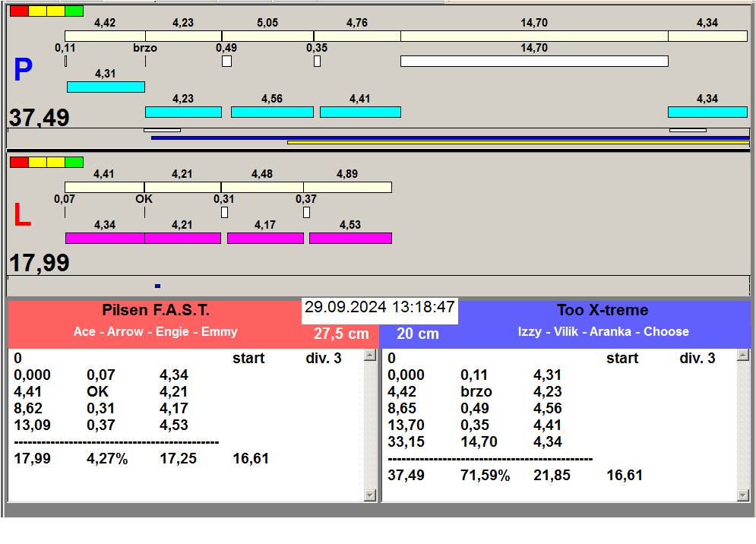Click the 8,65 cell in Too X-treme table

point(402,409)
